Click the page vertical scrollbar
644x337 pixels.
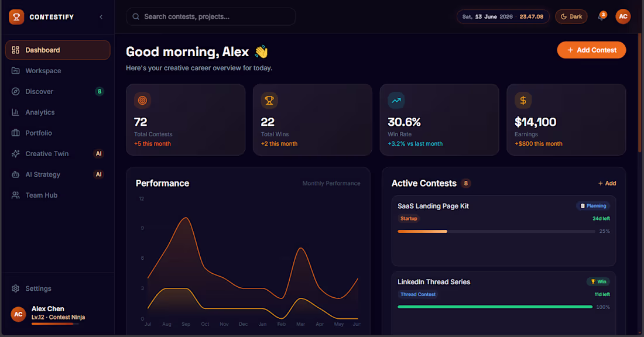click(639, 93)
